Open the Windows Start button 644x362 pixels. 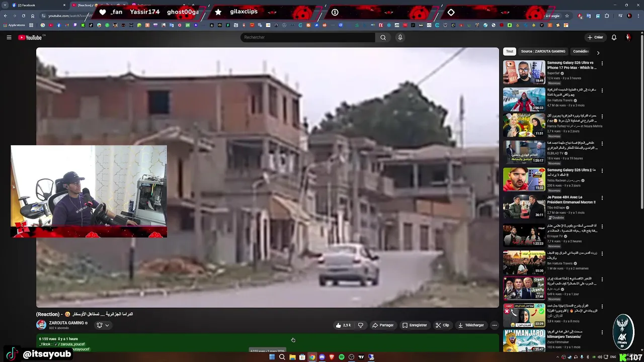[x=272, y=357]
